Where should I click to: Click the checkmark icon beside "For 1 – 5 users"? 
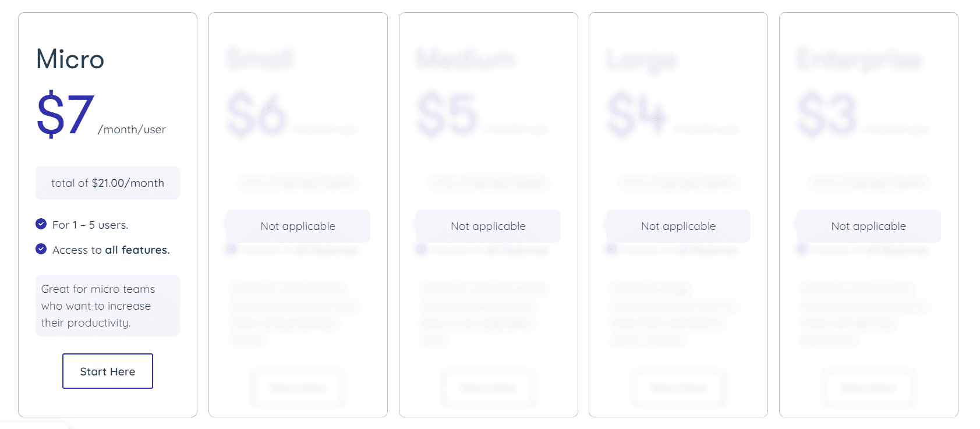41,224
